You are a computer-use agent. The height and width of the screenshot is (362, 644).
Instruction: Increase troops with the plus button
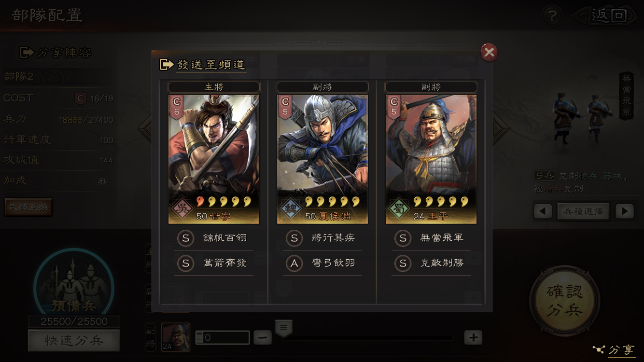[x=473, y=337]
